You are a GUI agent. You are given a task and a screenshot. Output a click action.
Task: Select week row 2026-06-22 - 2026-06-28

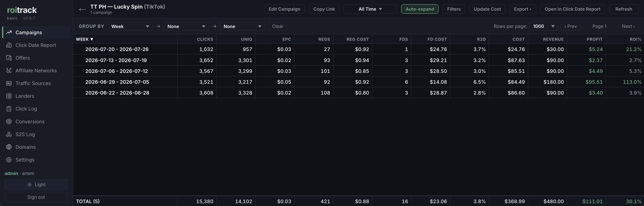coord(358,93)
